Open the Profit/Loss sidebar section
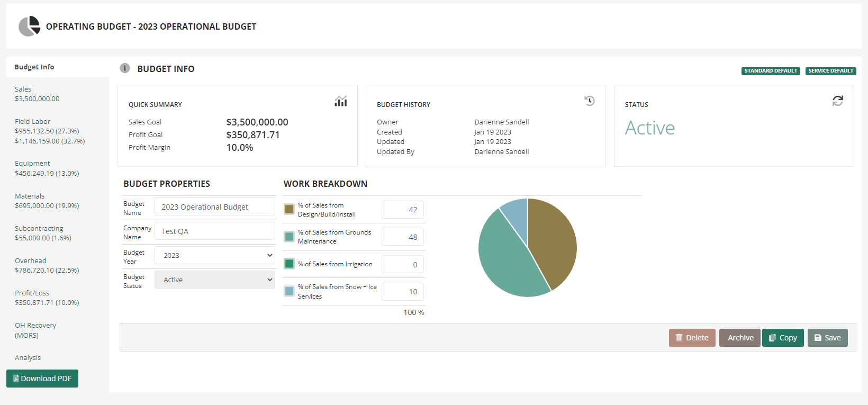Viewport: 868px width, 405px height. [47, 298]
